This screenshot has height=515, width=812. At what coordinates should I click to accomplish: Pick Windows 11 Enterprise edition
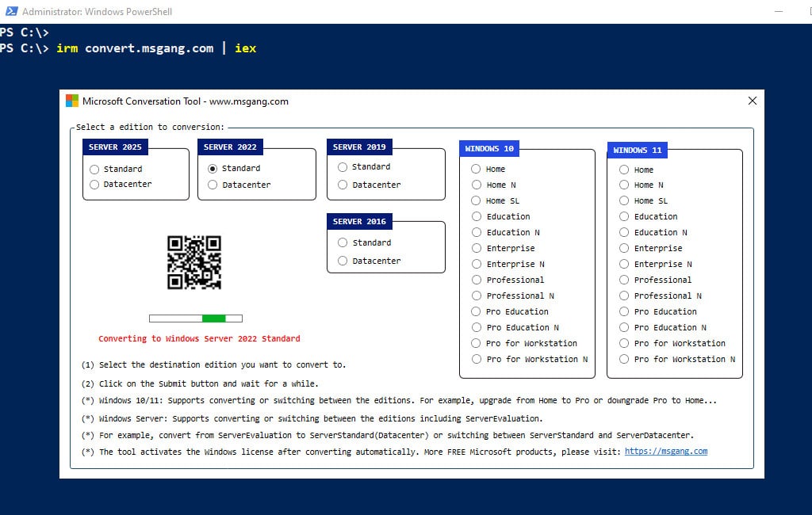pos(624,249)
